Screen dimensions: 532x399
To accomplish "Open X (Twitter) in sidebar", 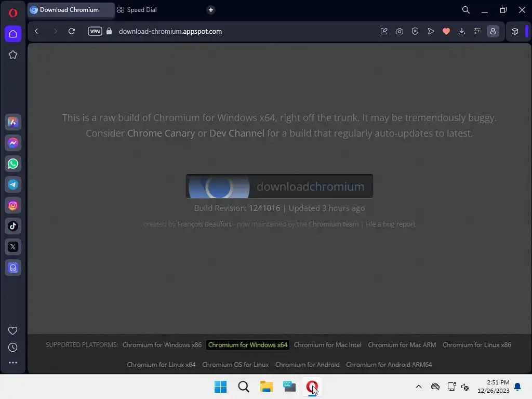I will click(13, 247).
